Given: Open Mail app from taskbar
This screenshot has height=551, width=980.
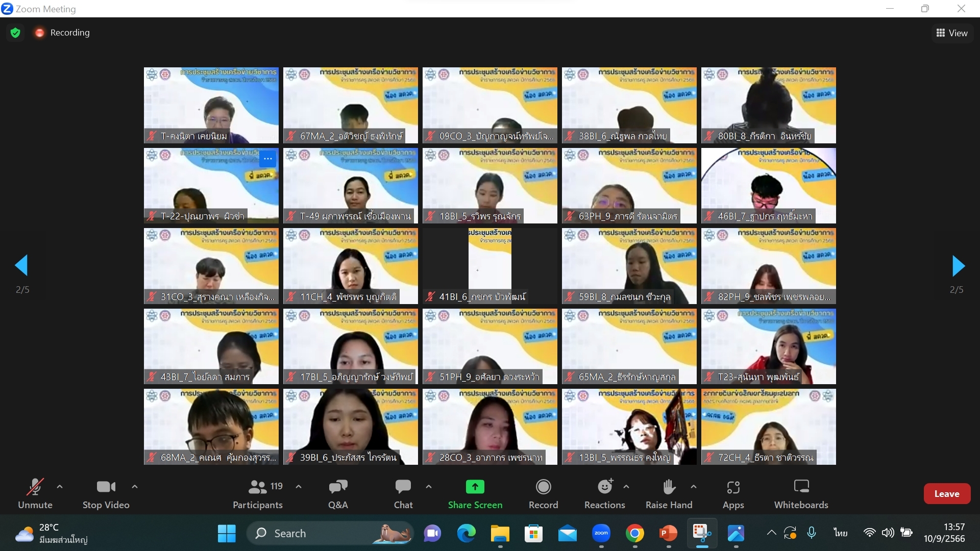Looking at the screenshot, I should [x=568, y=534].
